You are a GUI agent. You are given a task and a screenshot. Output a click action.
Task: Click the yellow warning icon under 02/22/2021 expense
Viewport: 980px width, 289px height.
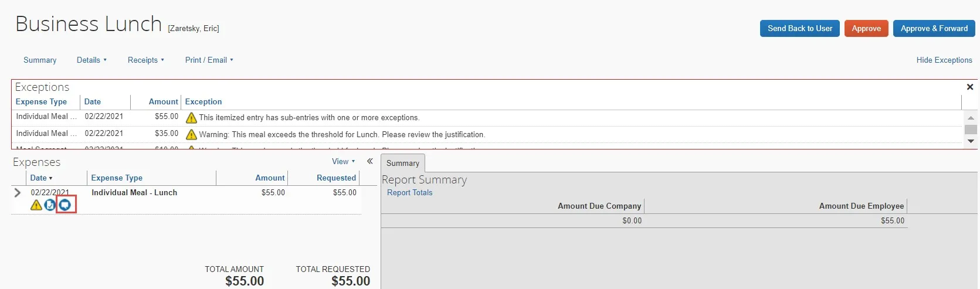point(36,205)
